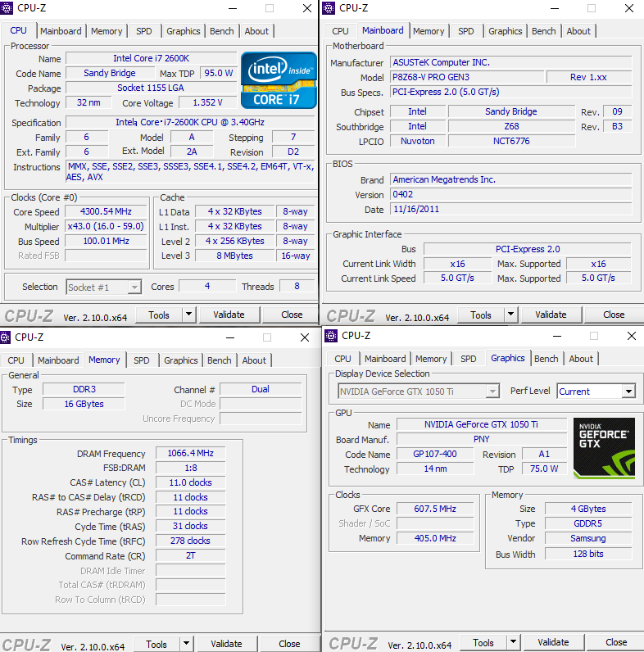Select Memory tab in Mainboard window
644x652 pixels.
click(429, 31)
